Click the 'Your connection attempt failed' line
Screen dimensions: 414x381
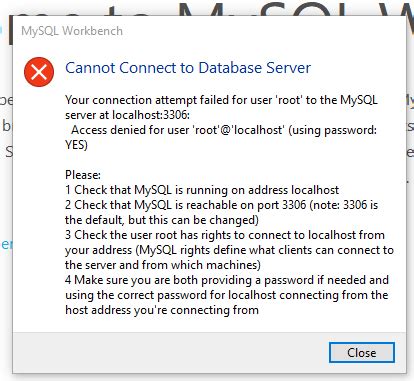point(221,100)
